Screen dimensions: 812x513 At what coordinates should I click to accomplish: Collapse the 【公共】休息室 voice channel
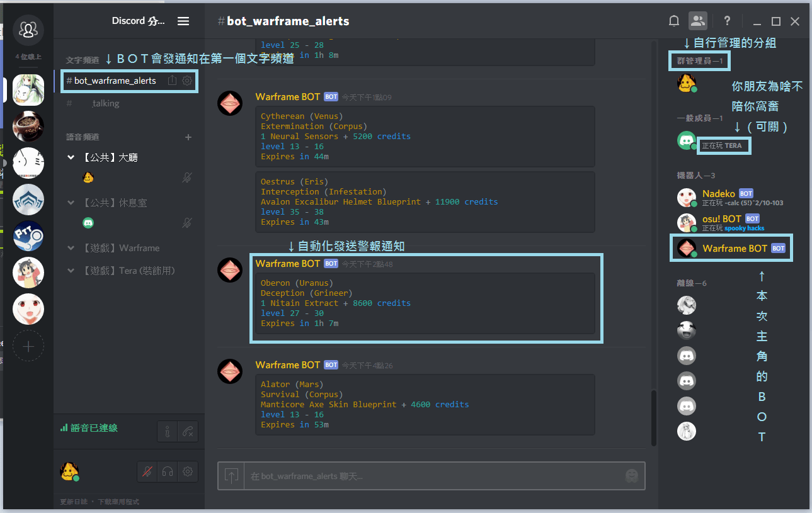point(71,203)
